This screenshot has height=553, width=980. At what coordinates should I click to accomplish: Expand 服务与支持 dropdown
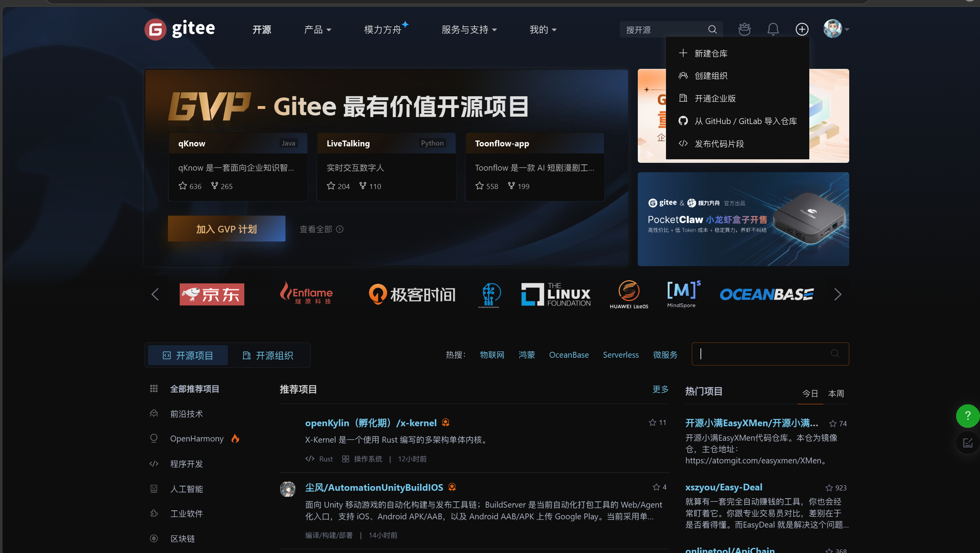(x=469, y=30)
